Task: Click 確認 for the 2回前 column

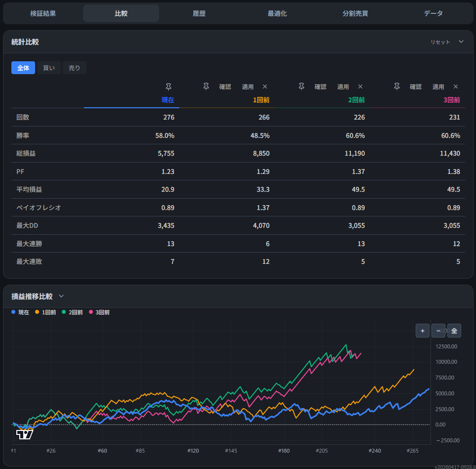Action: coord(321,87)
